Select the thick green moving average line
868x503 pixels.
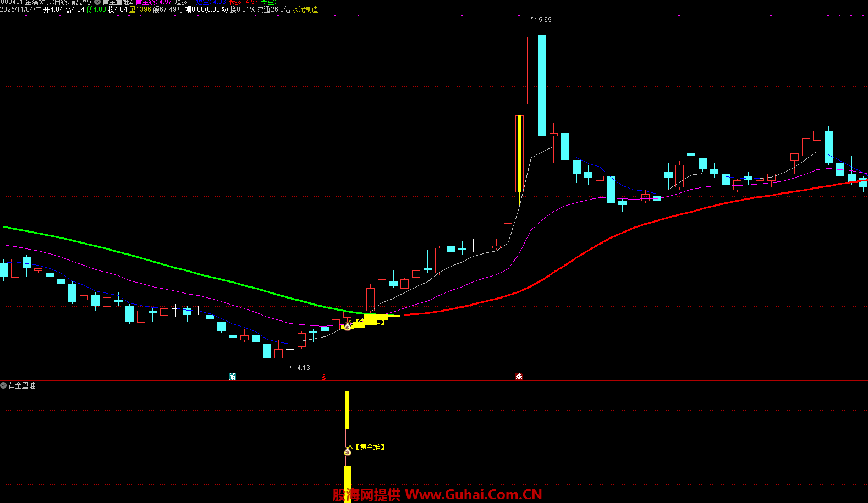click(165, 265)
